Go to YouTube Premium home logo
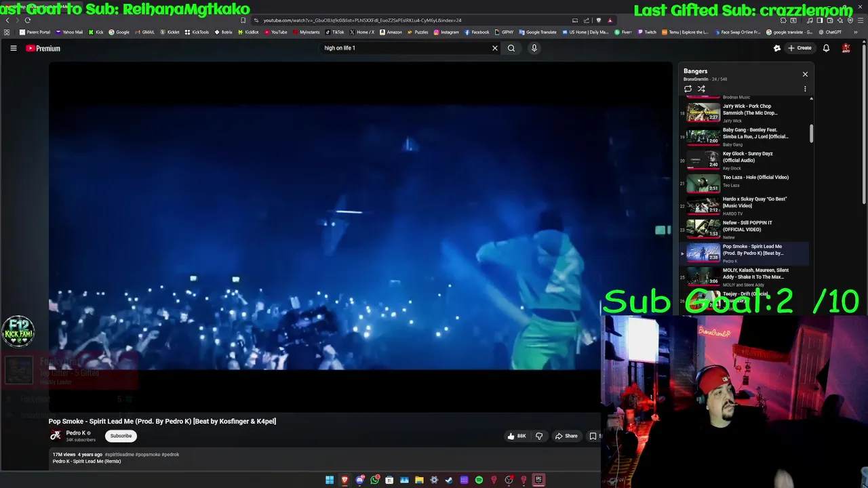Screen dimensions: 868x488 pyautogui.click(x=43, y=48)
